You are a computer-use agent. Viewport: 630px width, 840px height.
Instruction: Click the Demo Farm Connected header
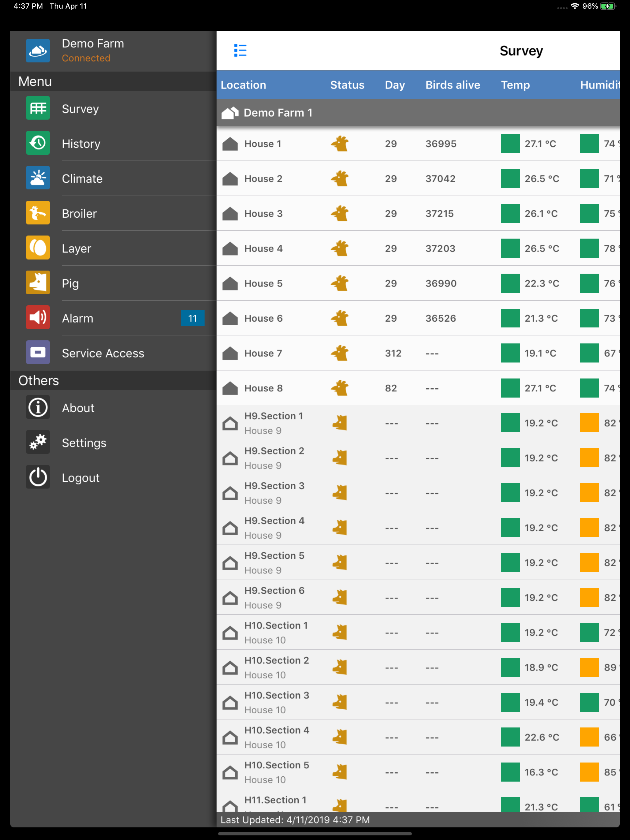coord(113,51)
